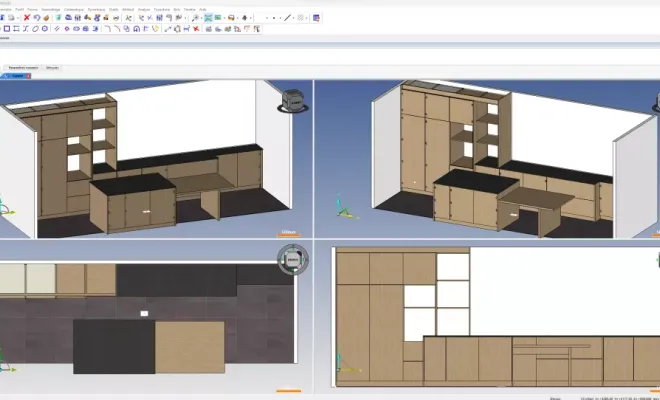Close the document tab using its red X
Image resolution: width=660 pixels, height=400 pixels.
[28, 76]
